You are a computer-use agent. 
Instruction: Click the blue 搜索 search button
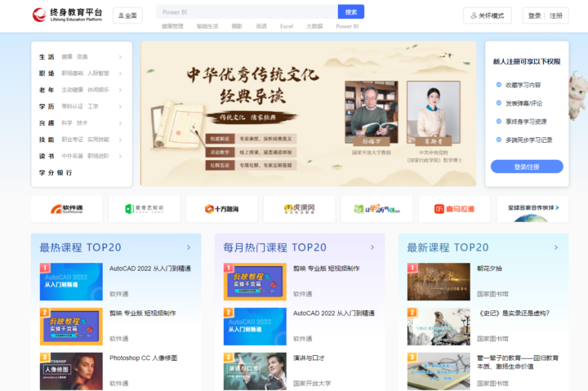click(x=351, y=12)
